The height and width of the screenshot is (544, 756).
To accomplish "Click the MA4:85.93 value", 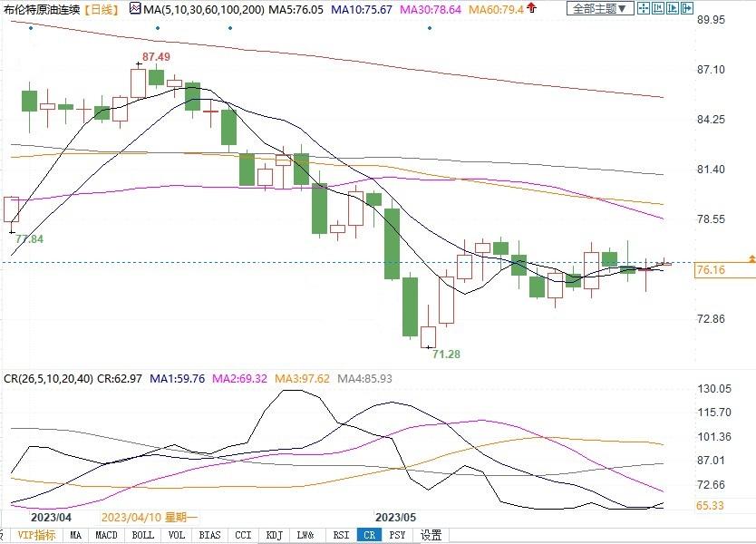I will point(364,379).
